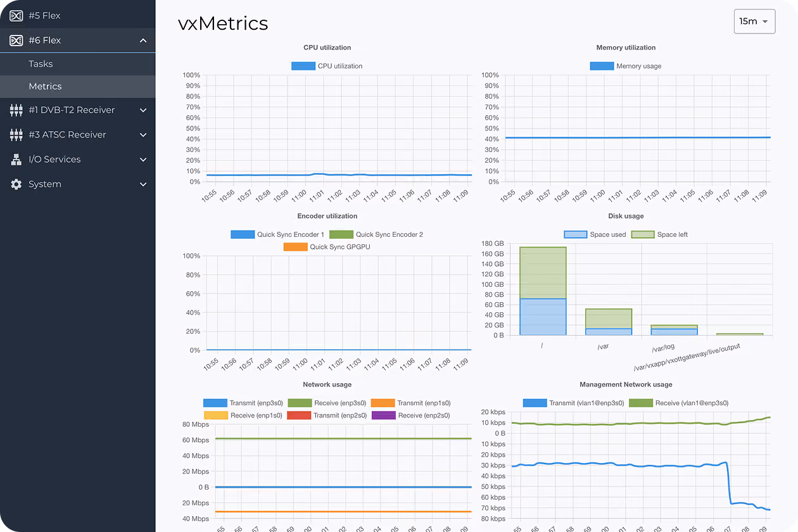798x532 pixels.
Task: Click the I/O Services network icon
Action: 16,160
